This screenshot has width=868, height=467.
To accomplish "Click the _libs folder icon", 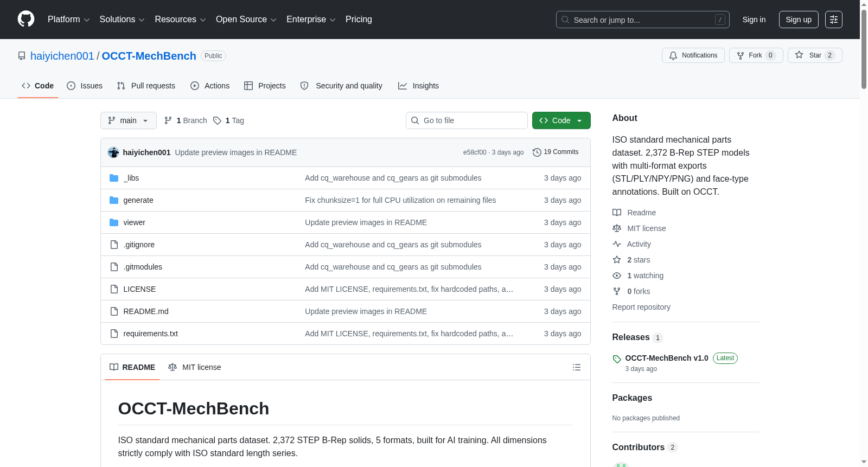I will [x=114, y=178].
